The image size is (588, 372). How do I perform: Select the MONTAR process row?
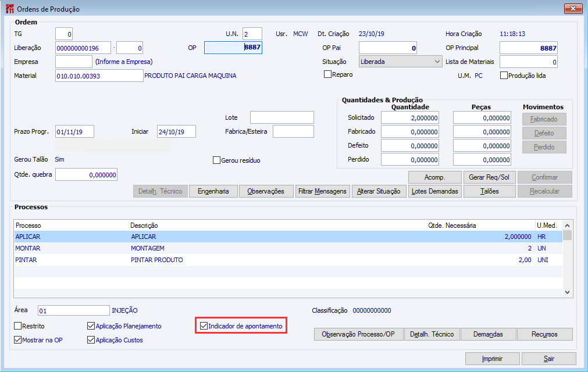point(288,248)
